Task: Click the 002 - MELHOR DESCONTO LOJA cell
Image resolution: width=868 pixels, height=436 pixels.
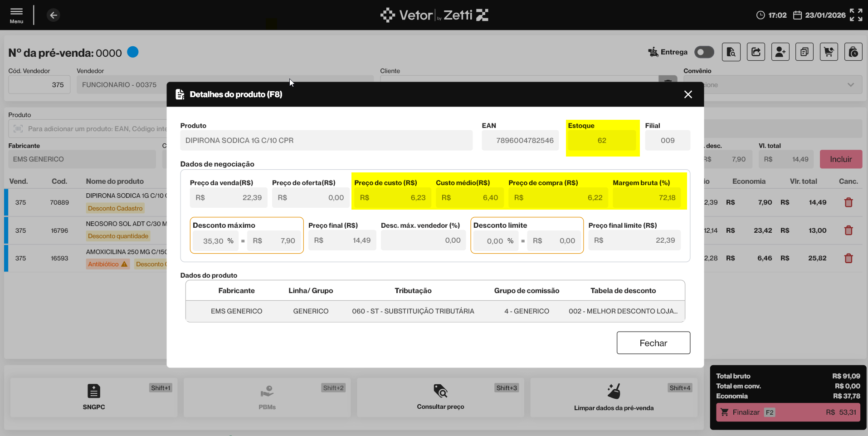Action: (x=623, y=311)
